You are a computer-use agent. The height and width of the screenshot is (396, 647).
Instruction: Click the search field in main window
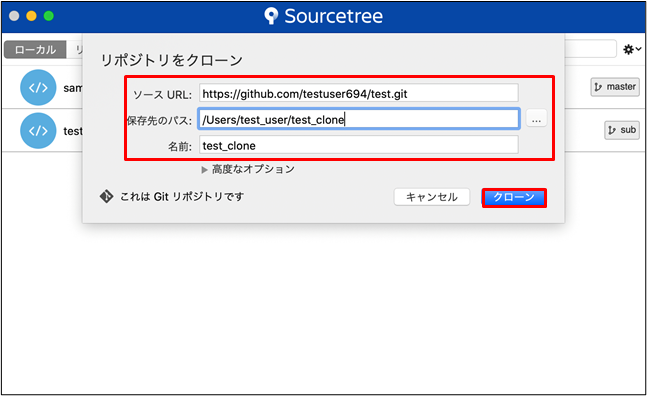click(x=590, y=49)
